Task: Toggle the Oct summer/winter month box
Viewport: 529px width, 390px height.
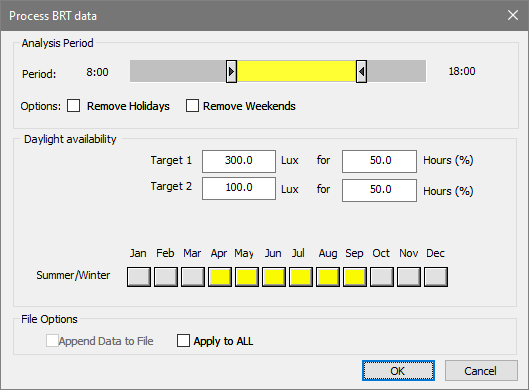Action: pos(382,277)
